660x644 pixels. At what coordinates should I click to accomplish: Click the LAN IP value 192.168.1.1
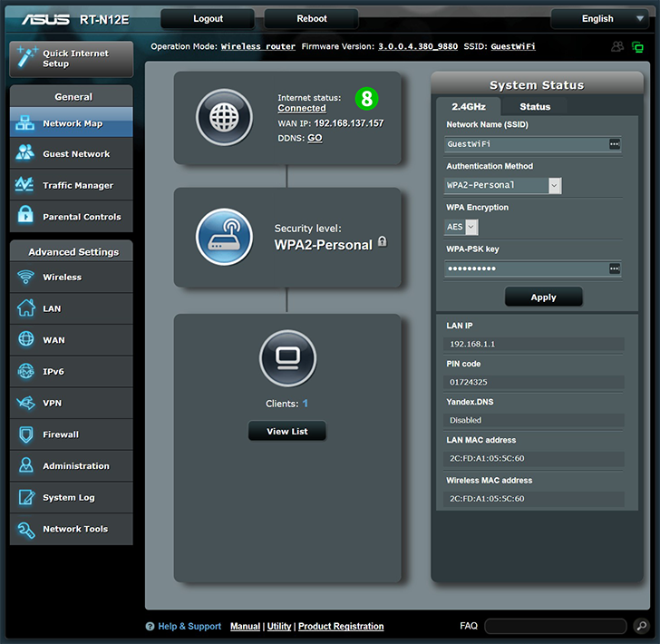click(472, 344)
